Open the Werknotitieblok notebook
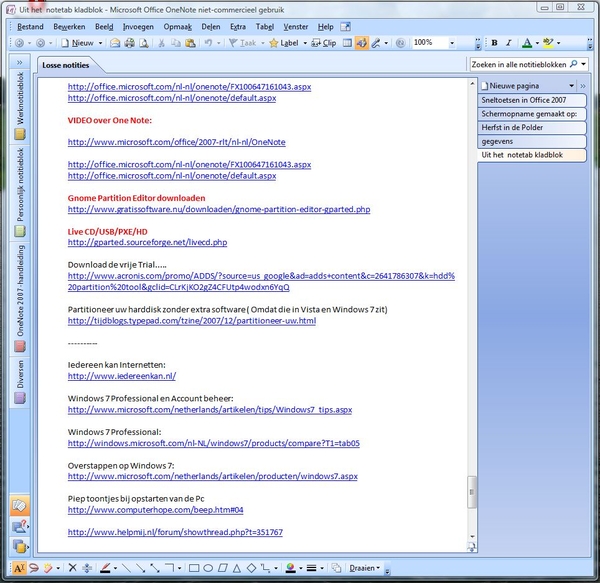Viewport: 600px width, 583px height. [x=20, y=105]
